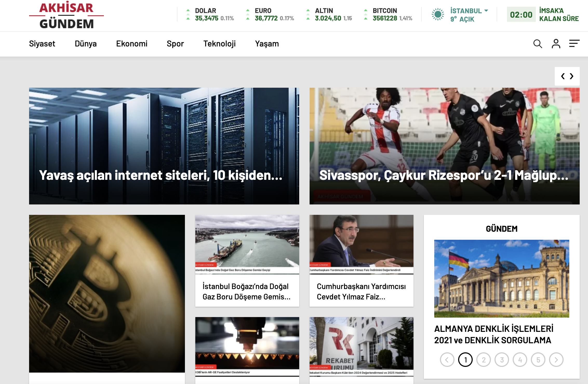This screenshot has width=588, height=384.
Task: Open the user account icon
Action: point(556,44)
